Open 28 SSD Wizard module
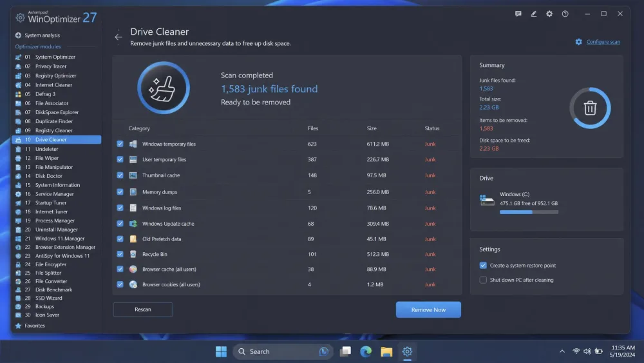The width and height of the screenshot is (644, 363). 56,298
